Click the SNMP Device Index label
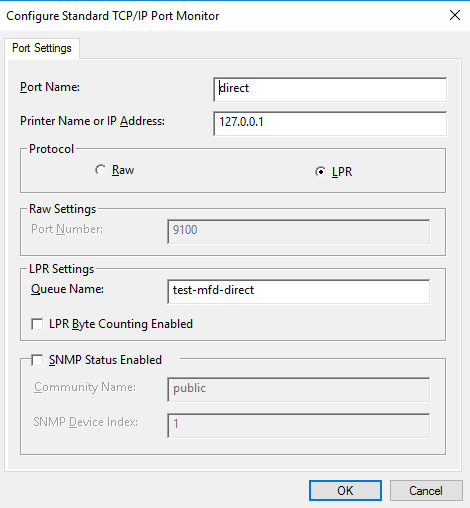The height and width of the screenshot is (508, 470). [86, 422]
